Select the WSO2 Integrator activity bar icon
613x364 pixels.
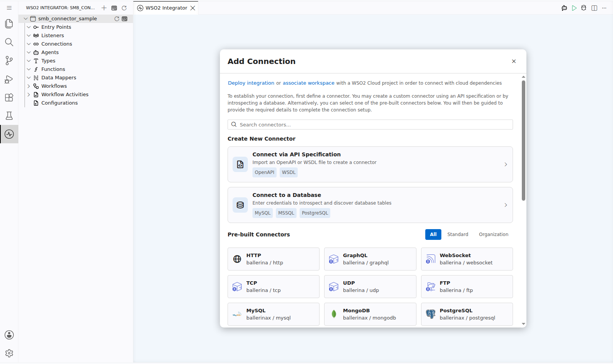9,134
